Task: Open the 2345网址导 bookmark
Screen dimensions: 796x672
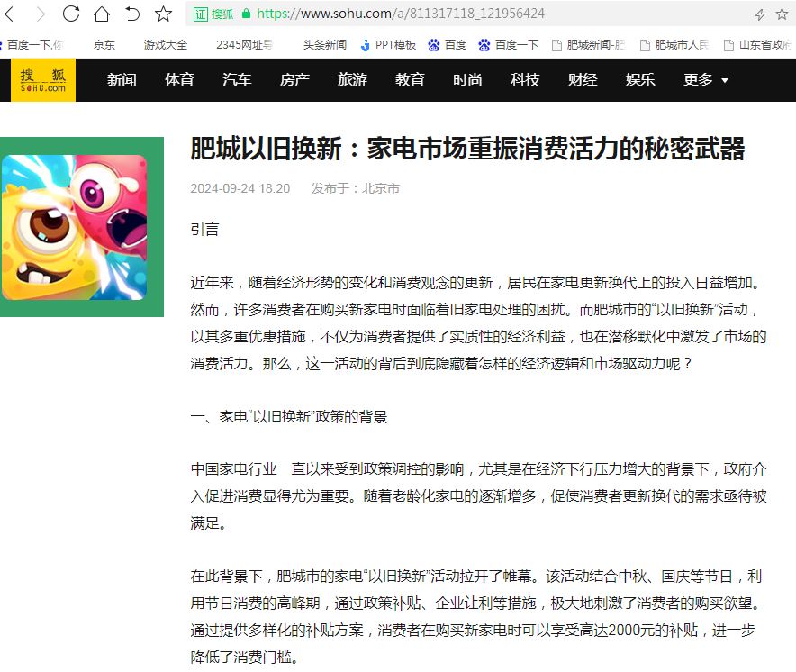Action: pos(244,45)
